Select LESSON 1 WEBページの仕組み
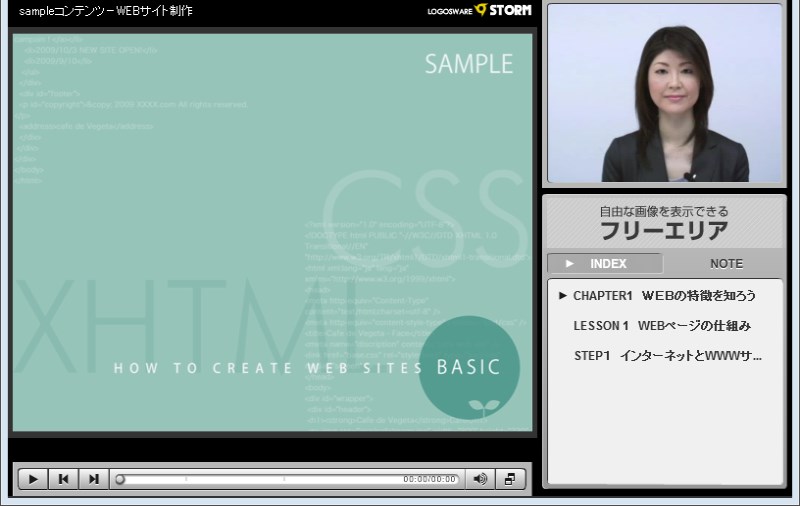 tap(662, 325)
